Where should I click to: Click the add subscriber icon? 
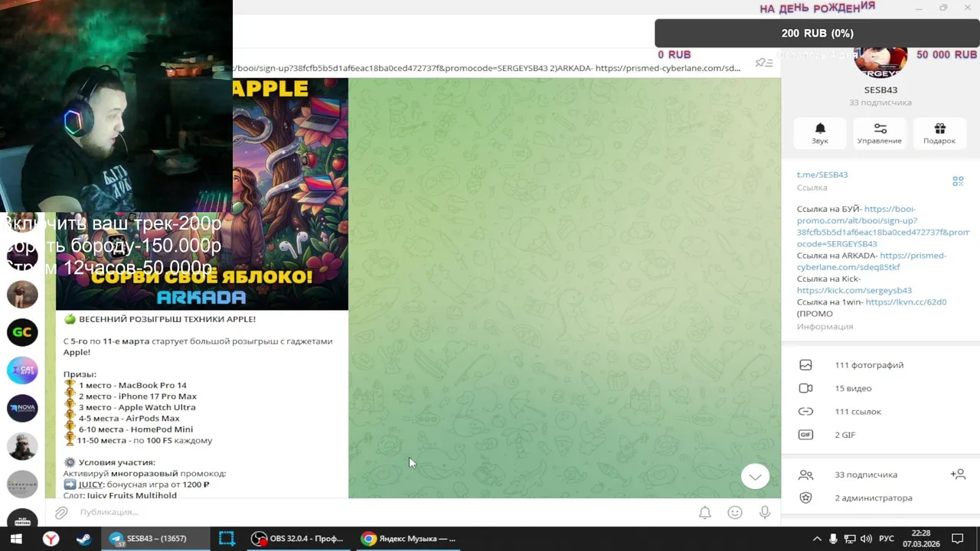click(x=958, y=474)
